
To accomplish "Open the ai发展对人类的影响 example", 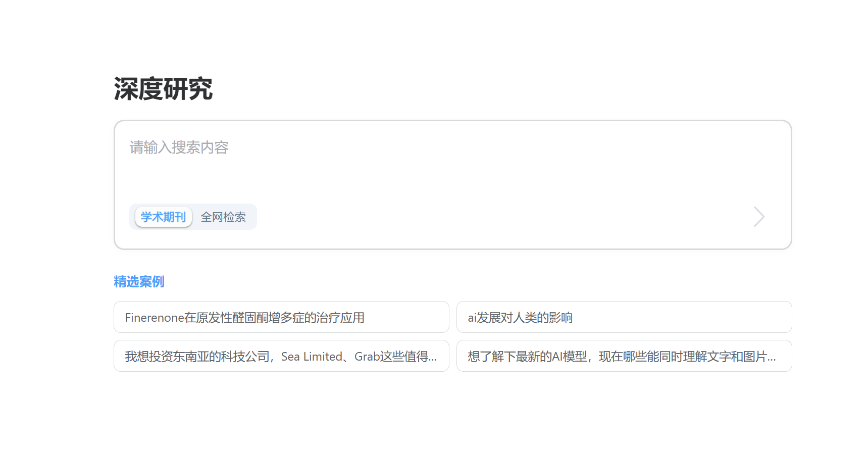I will pyautogui.click(x=624, y=317).
